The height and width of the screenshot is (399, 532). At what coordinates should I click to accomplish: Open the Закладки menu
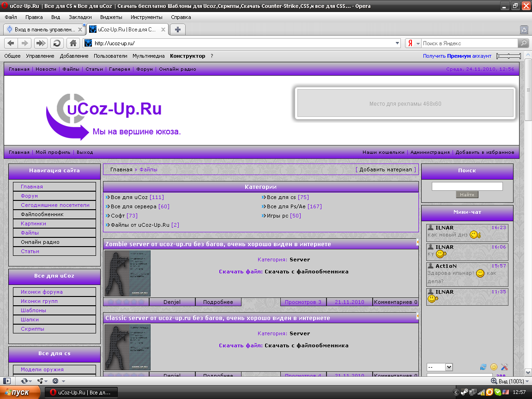pos(80,17)
